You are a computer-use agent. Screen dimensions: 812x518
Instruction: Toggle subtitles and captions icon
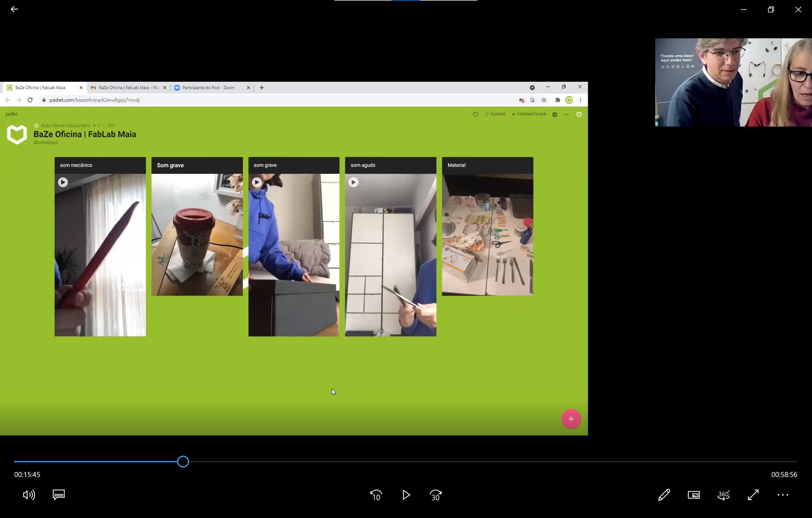tap(59, 495)
